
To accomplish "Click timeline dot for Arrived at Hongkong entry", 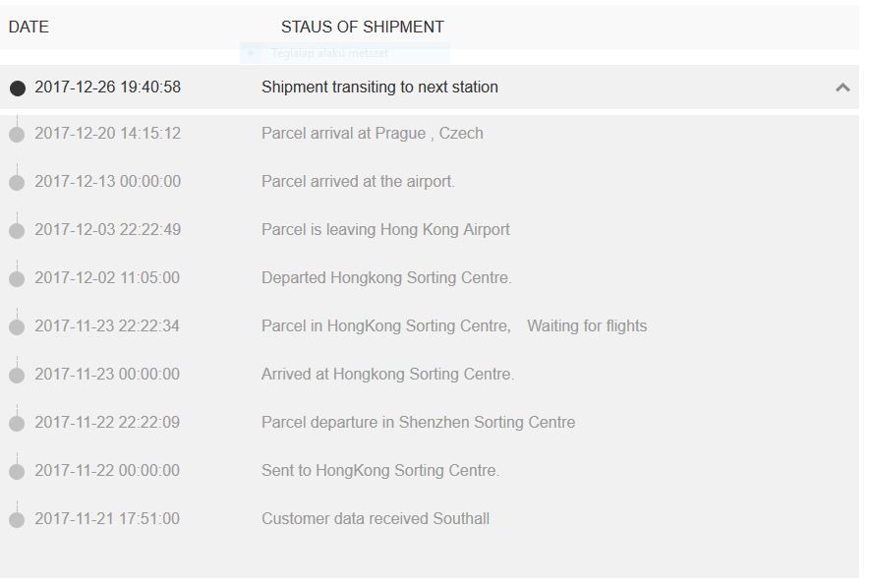I will click(x=17, y=376).
